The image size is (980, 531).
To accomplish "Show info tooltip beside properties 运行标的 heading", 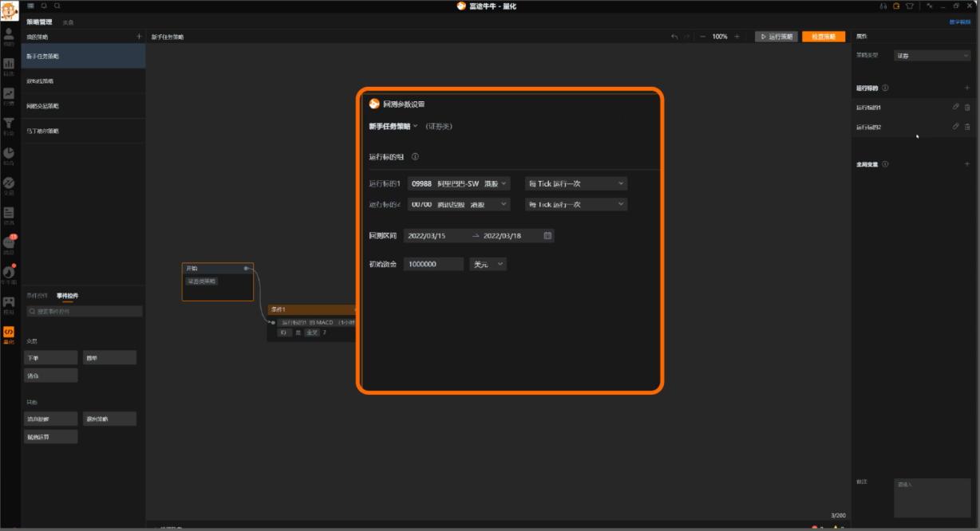I will [885, 88].
